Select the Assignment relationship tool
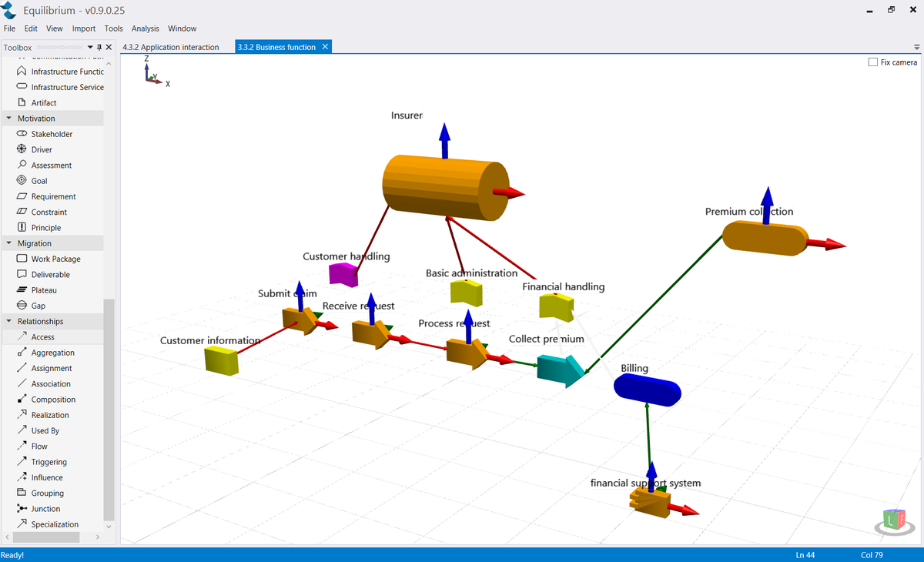This screenshot has width=924, height=562. click(x=44, y=369)
